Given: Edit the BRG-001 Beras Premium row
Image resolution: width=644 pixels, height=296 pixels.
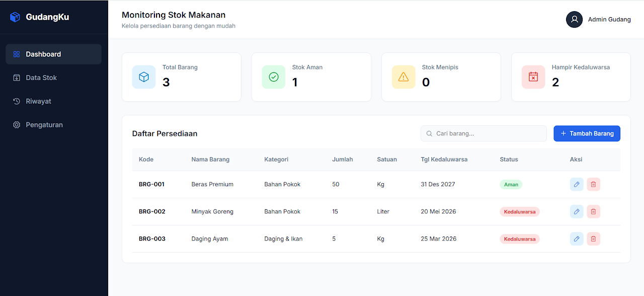Looking at the screenshot, I should click(577, 184).
